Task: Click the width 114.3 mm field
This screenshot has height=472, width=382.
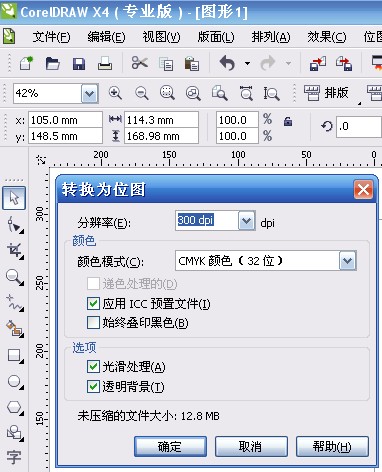Action: (x=161, y=120)
